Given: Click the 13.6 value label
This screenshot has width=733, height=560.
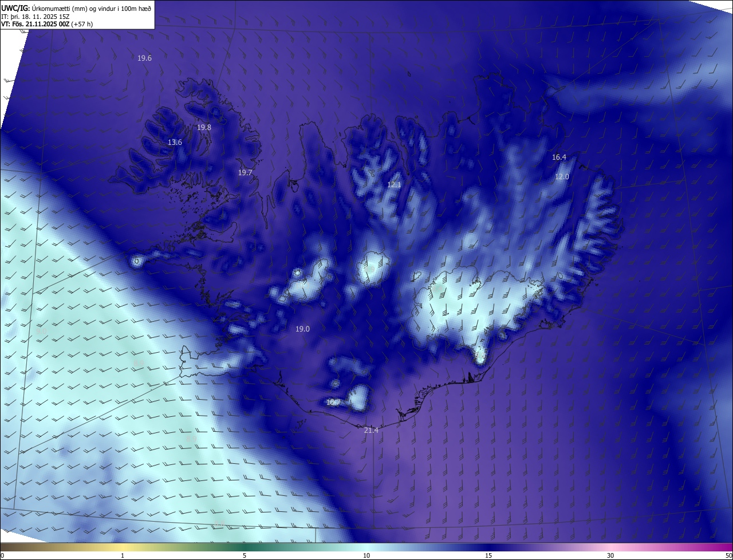Looking at the screenshot, I should coord(175,142).
